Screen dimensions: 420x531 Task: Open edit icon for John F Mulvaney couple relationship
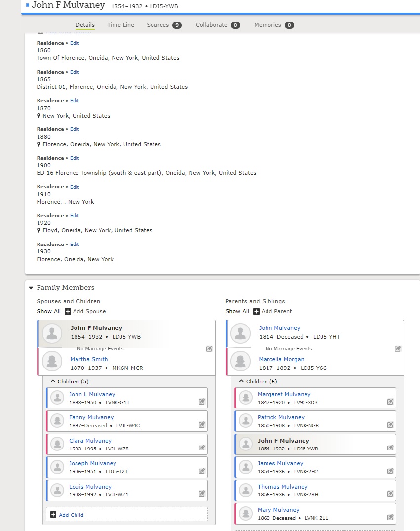coord(209,348)
